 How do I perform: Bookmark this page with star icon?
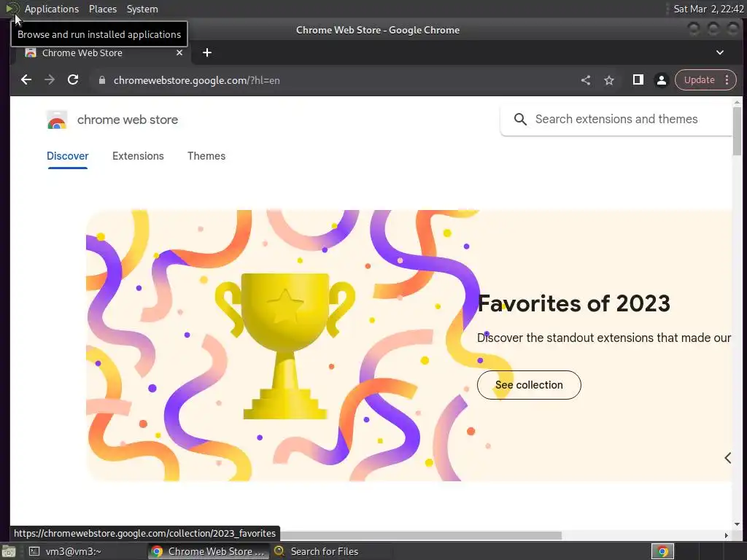coord(609,80)
